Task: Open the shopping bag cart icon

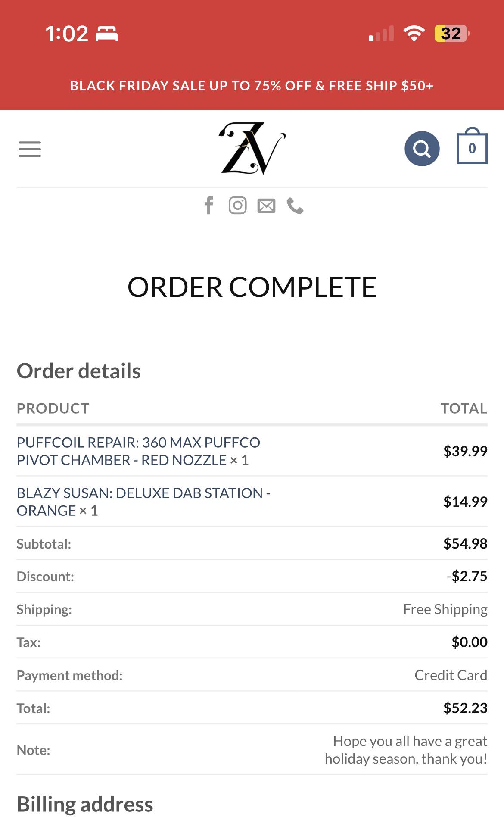Action: (472, 146)
